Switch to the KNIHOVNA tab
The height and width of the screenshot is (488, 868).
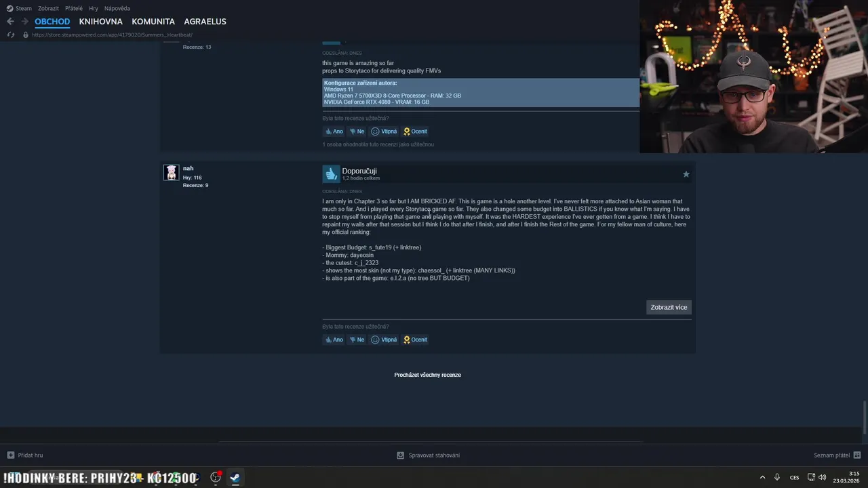coord(100,22)
